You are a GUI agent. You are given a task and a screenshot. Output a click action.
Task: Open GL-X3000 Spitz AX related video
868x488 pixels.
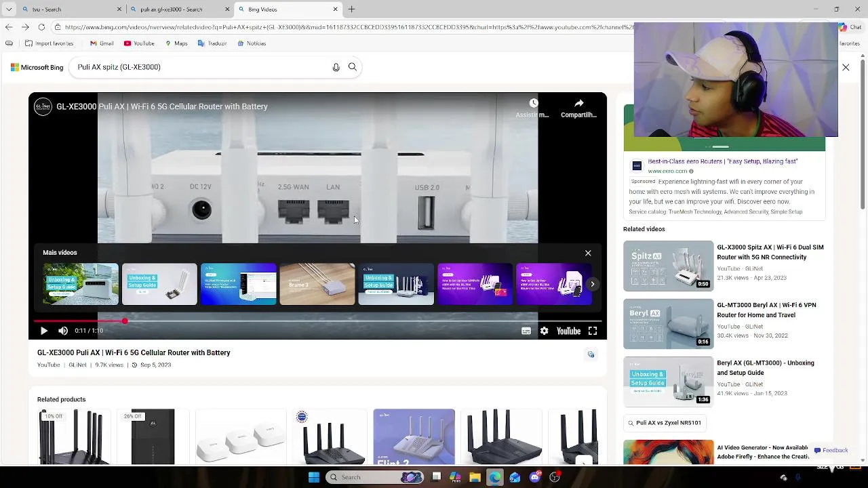tap(724, 266)
